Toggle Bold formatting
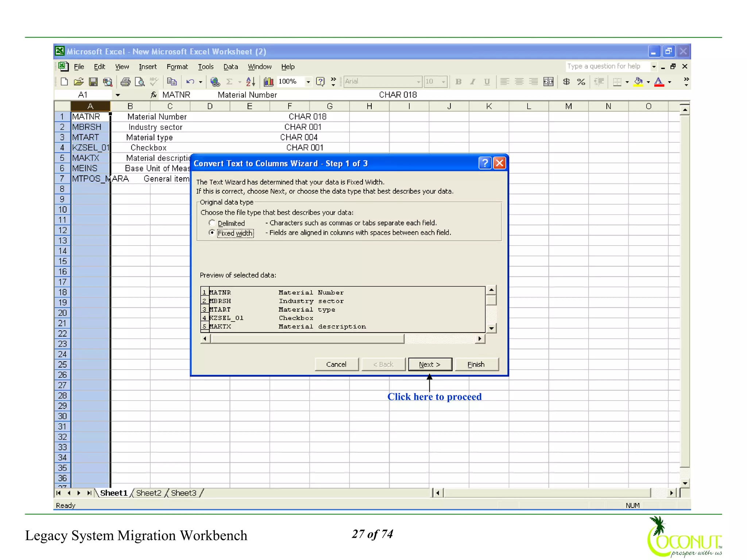The image size is (747, 560). click(458, 82)
